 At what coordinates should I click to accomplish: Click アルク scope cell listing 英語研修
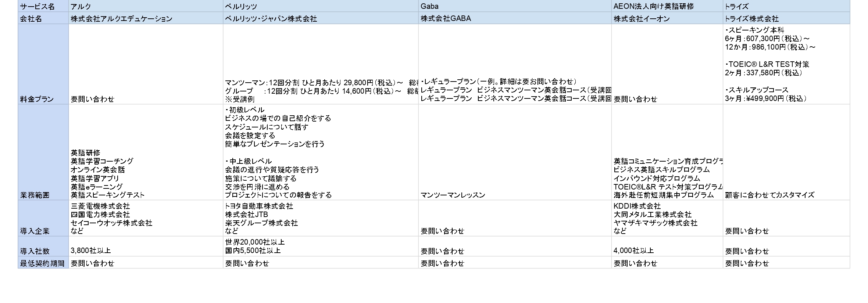146,152
